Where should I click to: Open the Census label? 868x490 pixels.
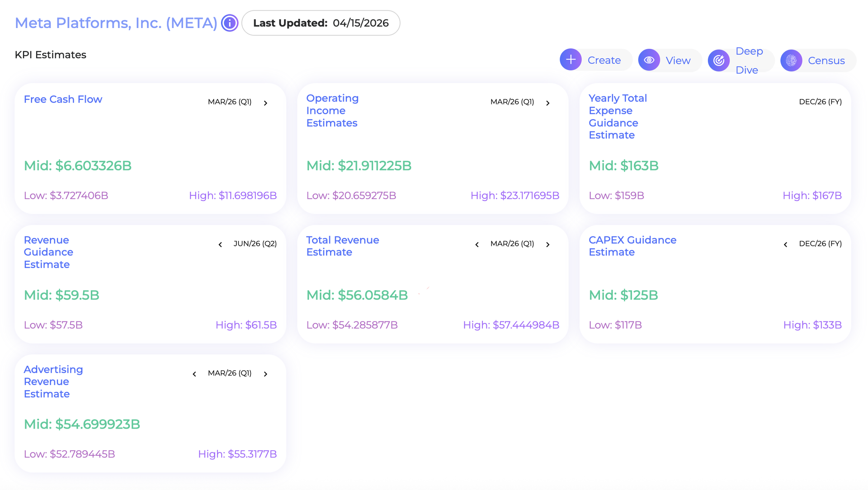(826, 61)
